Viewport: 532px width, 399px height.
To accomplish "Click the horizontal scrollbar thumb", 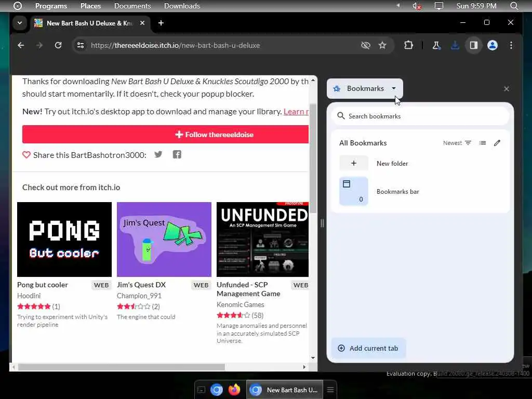I will point(122,367).
